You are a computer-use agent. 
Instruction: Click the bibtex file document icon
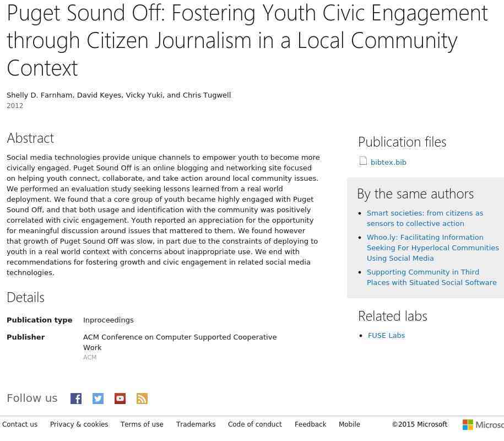click(x=363, y=161)
